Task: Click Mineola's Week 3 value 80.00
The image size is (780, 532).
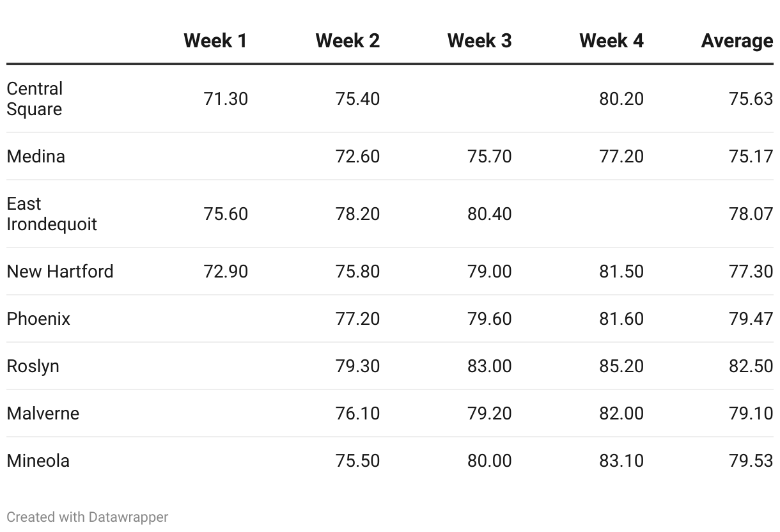Action: [x=489, y=461]
